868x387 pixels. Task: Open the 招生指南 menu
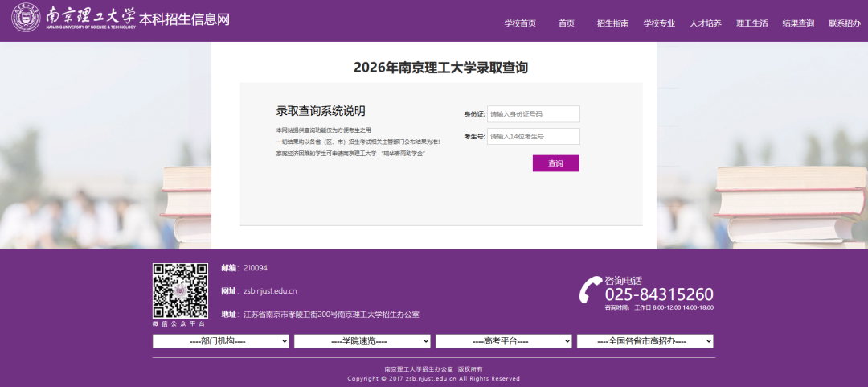[612, 23]
